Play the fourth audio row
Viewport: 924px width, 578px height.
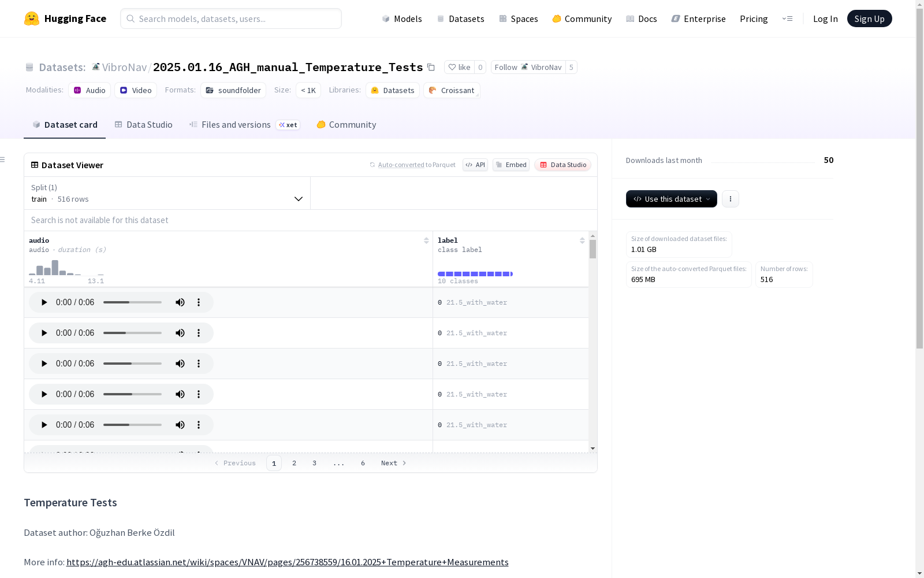tap(44, 394)
